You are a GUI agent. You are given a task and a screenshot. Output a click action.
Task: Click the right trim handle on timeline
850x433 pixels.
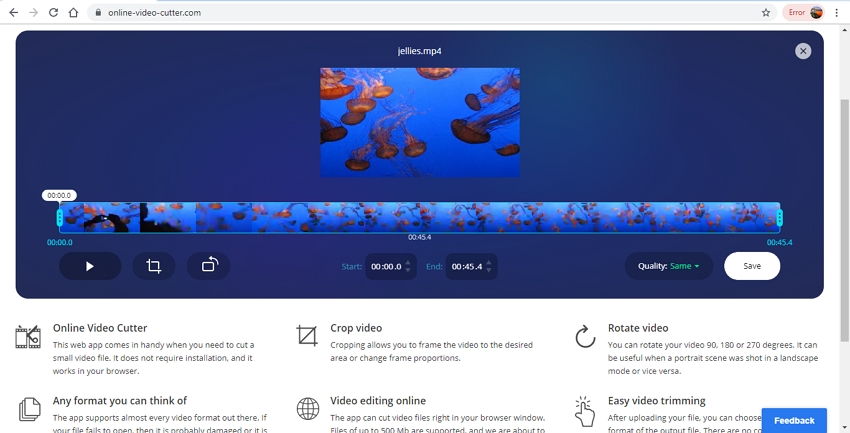(x=779, y=217)
